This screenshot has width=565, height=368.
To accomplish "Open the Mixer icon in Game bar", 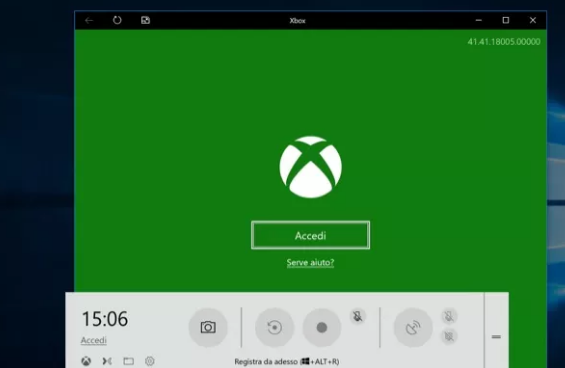I will (107, 361).
